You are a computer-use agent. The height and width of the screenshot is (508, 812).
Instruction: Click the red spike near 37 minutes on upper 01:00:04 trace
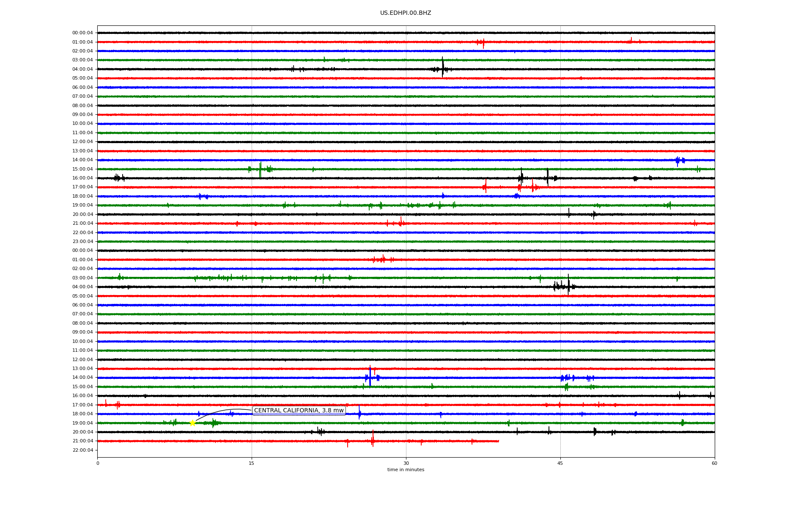pos(483,43)
